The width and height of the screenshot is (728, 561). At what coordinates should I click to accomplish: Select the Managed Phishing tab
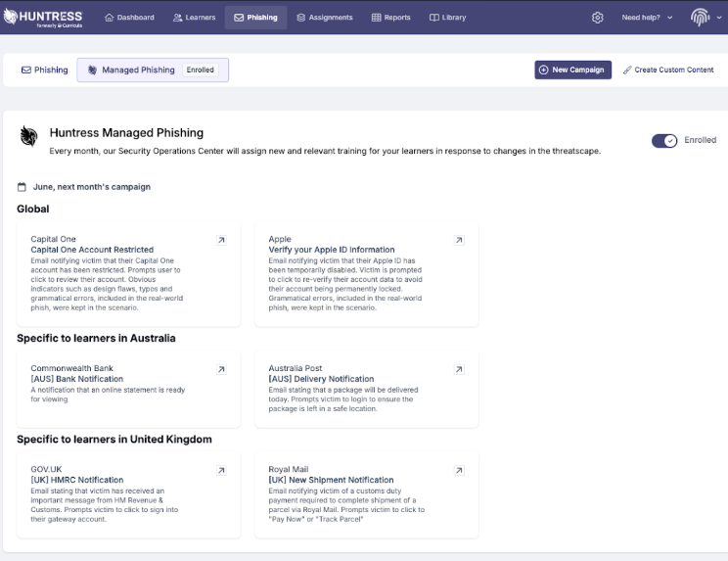(153, 70)
